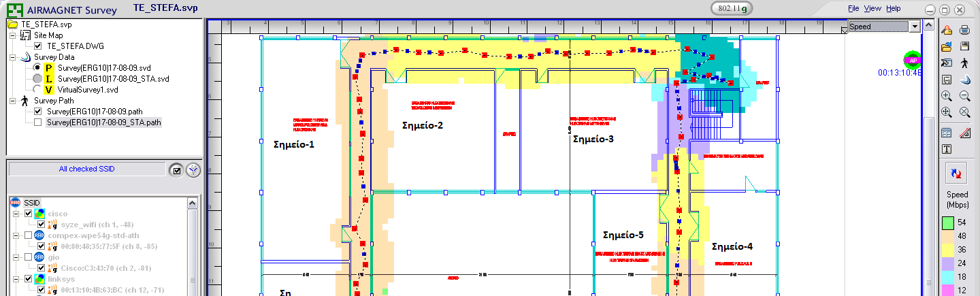Open the Help menu
The width and height of the screenshot is (980, 296).
[x=894, y=9]
